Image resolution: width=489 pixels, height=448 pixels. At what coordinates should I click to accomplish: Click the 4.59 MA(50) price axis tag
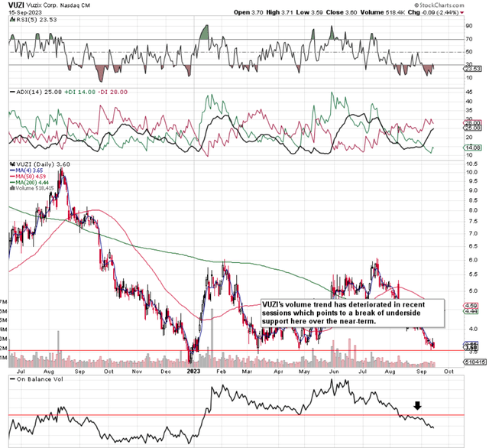[x=471, y=306]
